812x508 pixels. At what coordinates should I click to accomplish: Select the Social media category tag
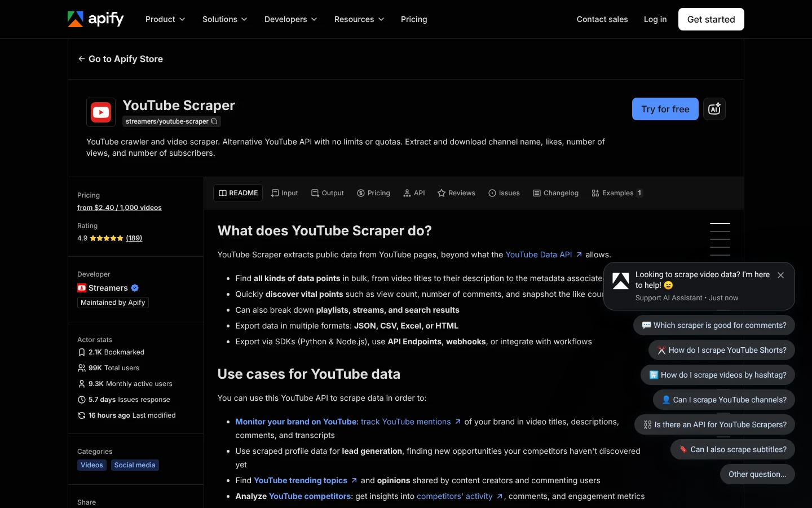click(x=135, y=465)
